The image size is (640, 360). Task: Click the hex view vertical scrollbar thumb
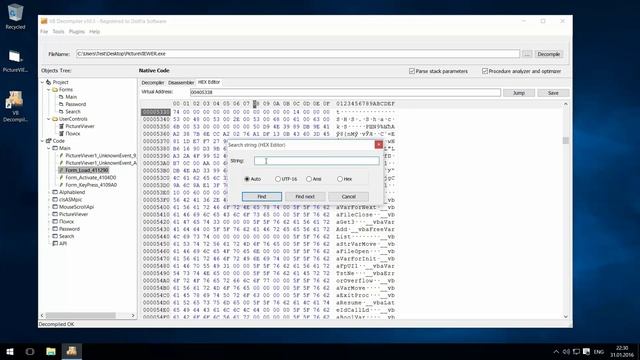(x=566, y=140)
